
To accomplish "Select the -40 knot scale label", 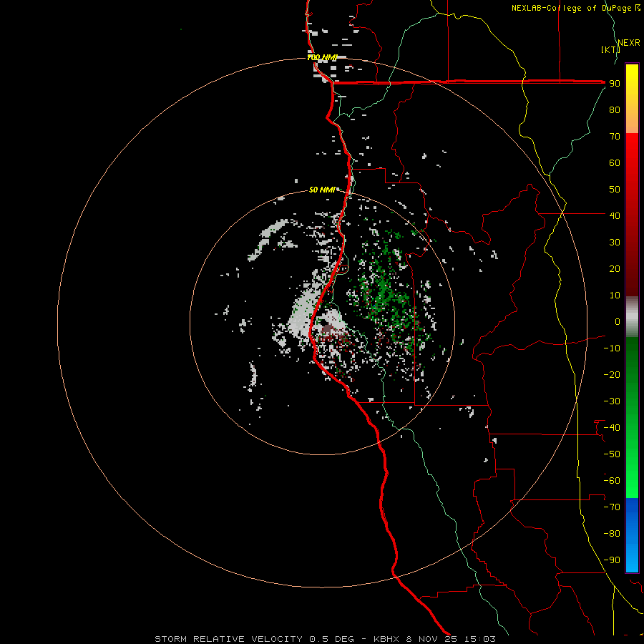I will coord(612,428).
